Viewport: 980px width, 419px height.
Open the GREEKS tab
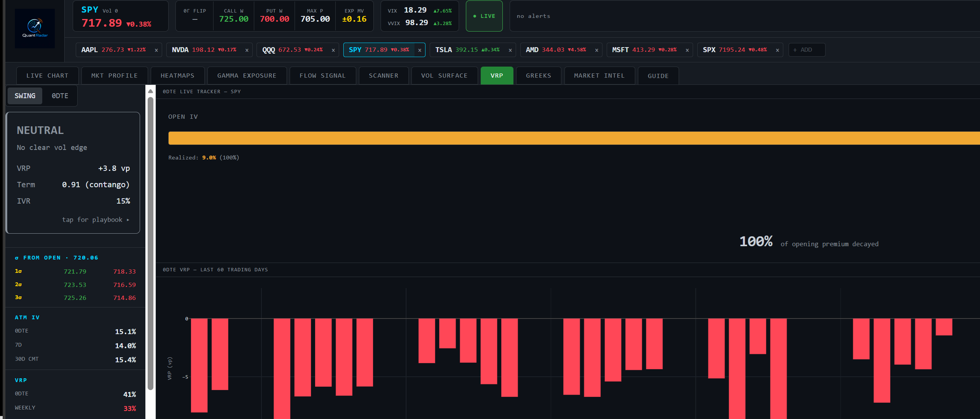539,76
